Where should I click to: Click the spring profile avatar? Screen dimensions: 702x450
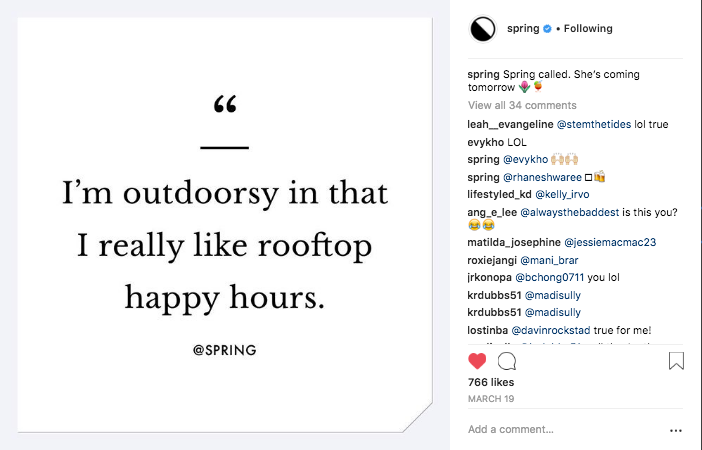[483, 29]
